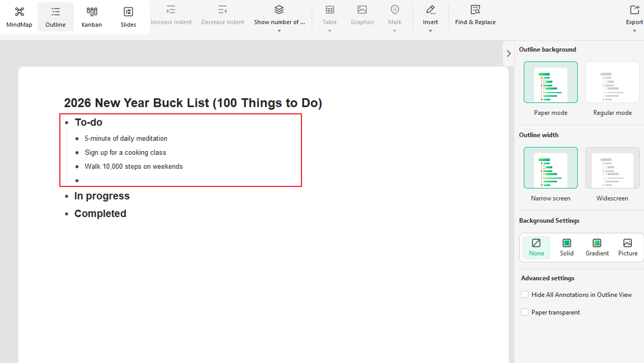Collapse the right side panel

click(509, 54)
